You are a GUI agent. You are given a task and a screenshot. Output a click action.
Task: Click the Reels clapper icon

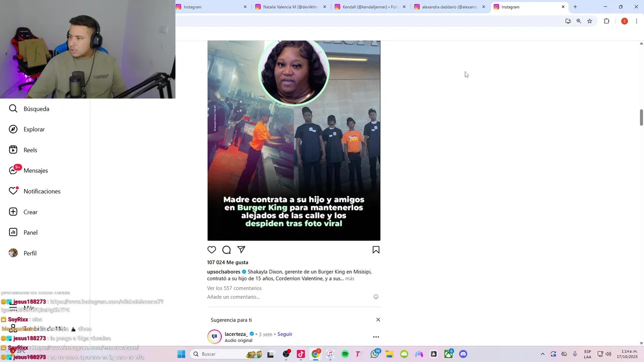click(x=13, y=150)
